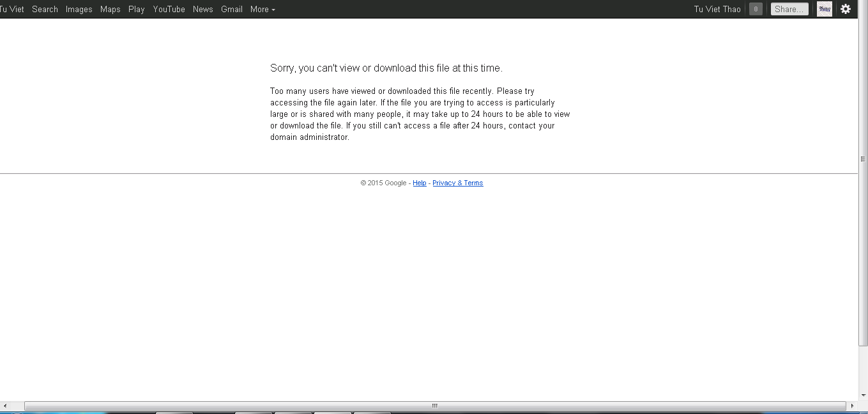Open News from the top bar
The width and height of the screenshot is (868, 414).
(202, 9)
